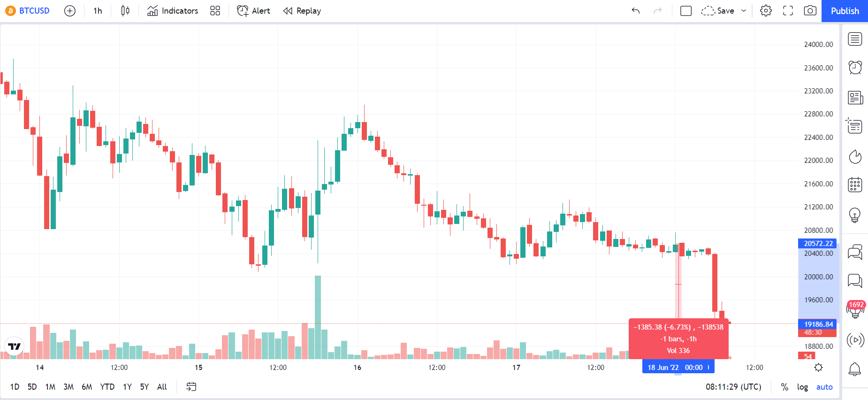Open chart settings gear in toolbar
This screenshot has height=400, width=868.
click(766, 11)
